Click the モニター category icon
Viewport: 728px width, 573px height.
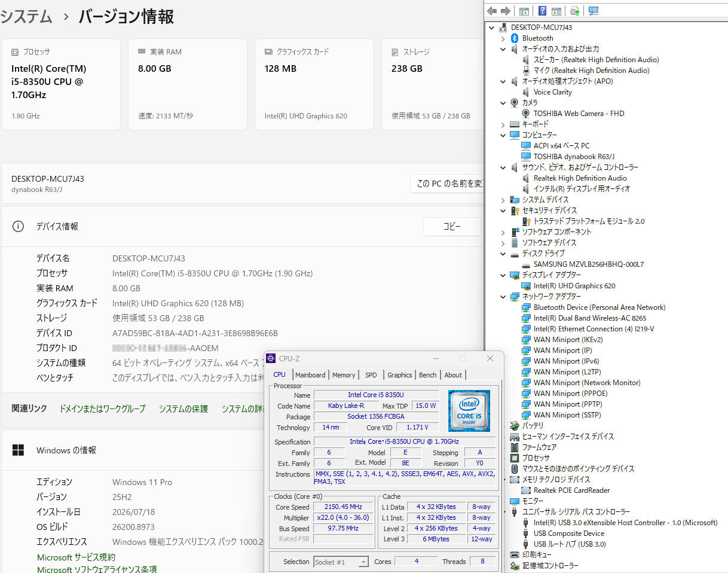(515, 501)
